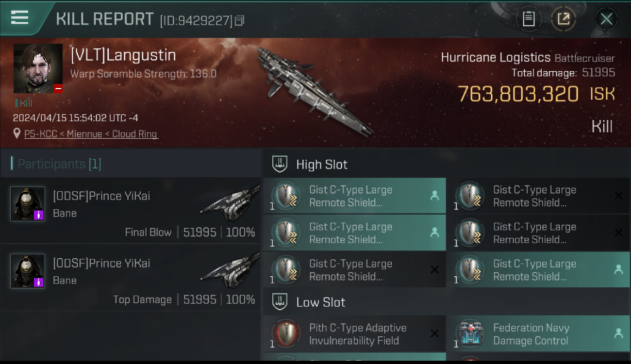The width and height of the screenshot is (631, 364).
Task: Click [VLT]Langustin pilot name
Action: coord(123,55)
